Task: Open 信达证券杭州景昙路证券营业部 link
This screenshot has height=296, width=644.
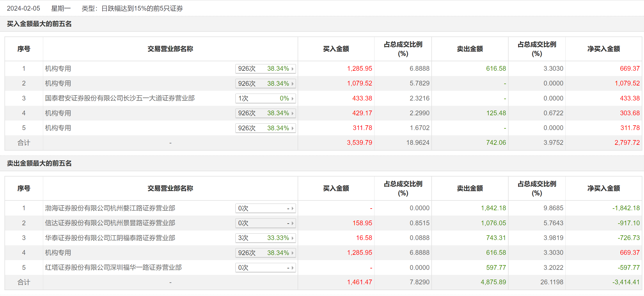Action: (110, 223)
